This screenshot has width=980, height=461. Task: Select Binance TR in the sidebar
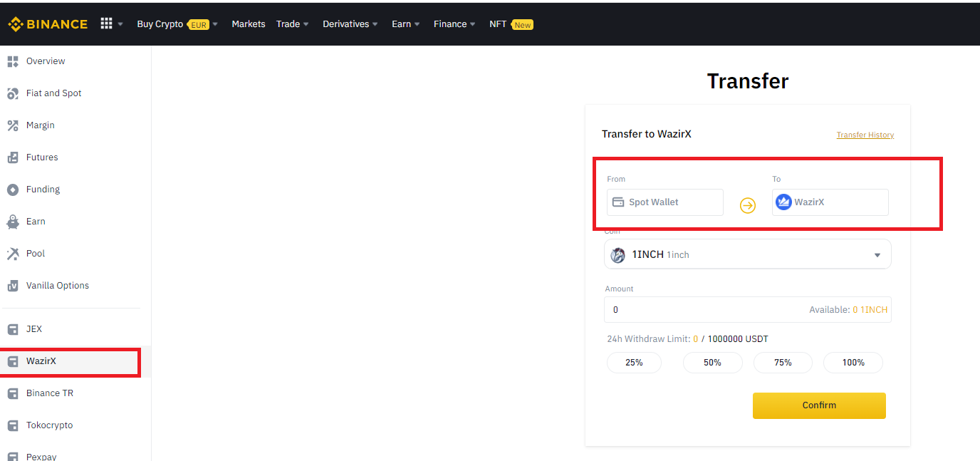tap(50, 393)
